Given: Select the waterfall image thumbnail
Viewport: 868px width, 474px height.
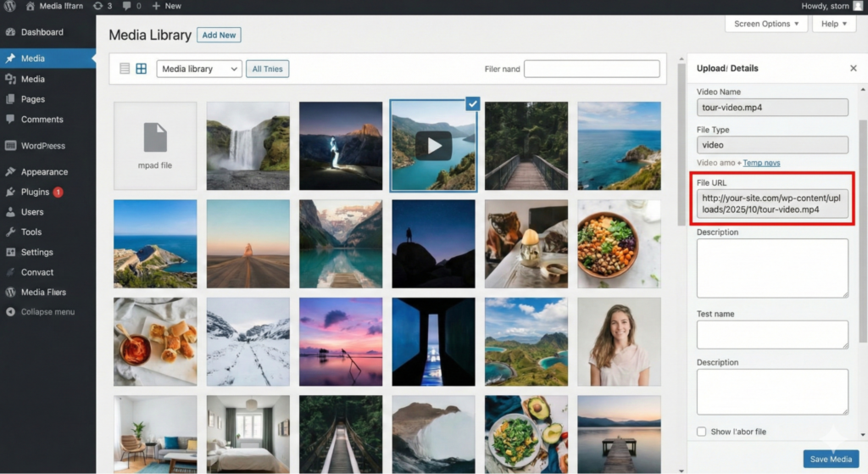Looking at the screenshot, I should coord(248,146).
